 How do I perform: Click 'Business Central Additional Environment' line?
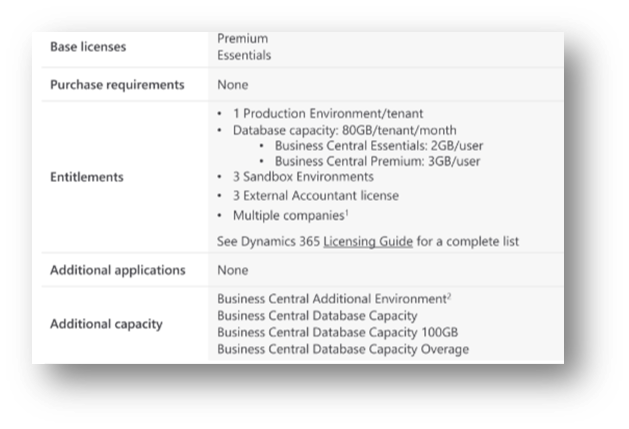(x=334, y=299)
